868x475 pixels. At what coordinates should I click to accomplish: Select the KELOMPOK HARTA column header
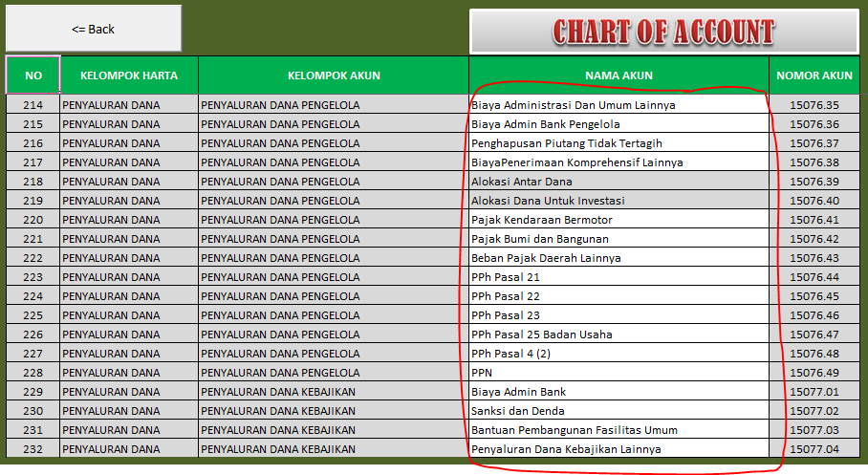129,76
